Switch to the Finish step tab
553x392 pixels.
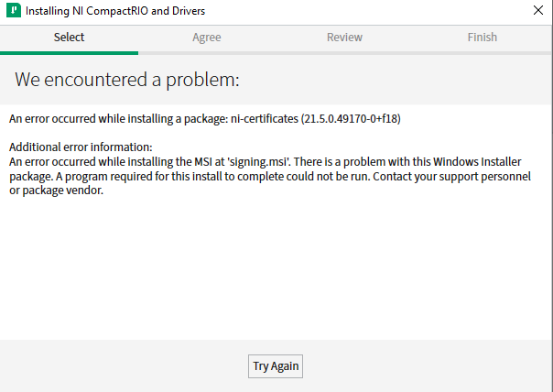point(483,37)
